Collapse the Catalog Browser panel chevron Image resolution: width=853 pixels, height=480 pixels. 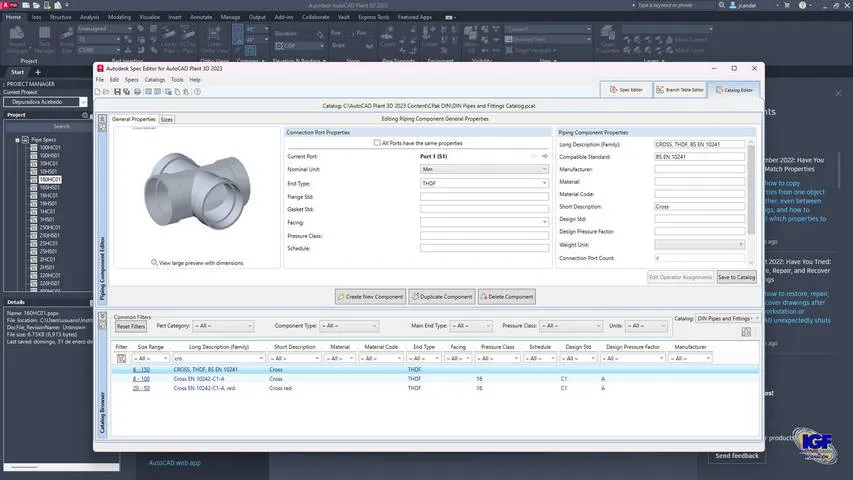coord(102,316)
